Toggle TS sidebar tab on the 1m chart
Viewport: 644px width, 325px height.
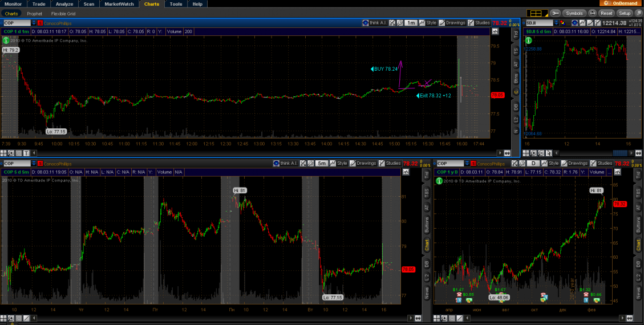click(x=516, y=51)
